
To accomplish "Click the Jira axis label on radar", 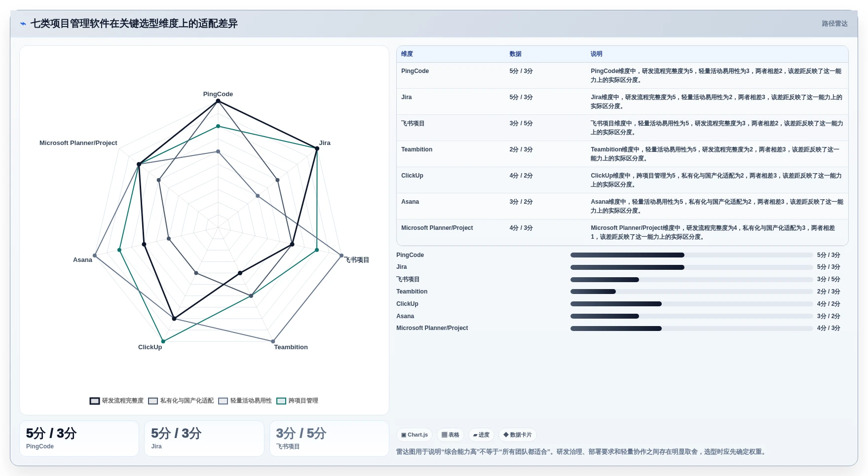I will pyautogui.click(x=325, y=143).
